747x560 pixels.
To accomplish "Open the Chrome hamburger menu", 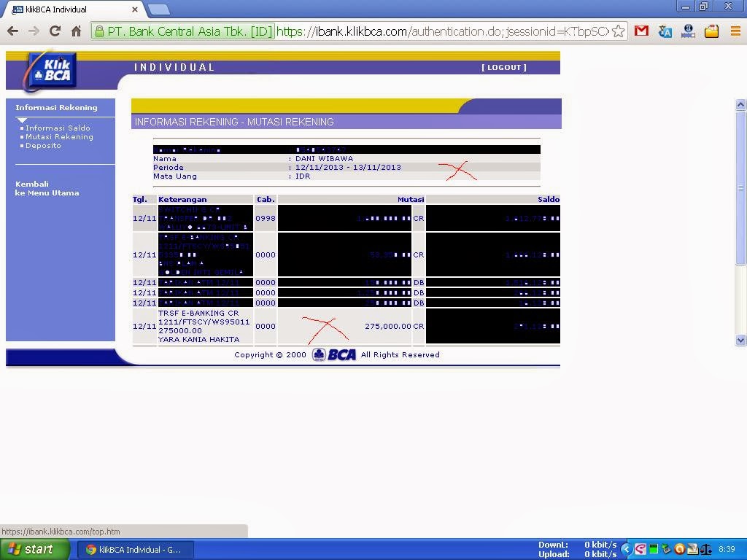I will click(x=735, y=31).
